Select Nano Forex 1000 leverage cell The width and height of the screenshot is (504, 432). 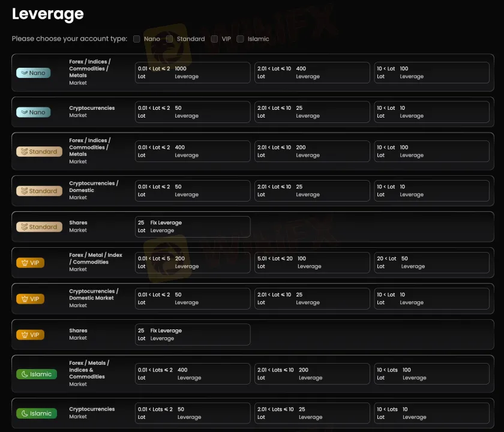tap(193, 73)
